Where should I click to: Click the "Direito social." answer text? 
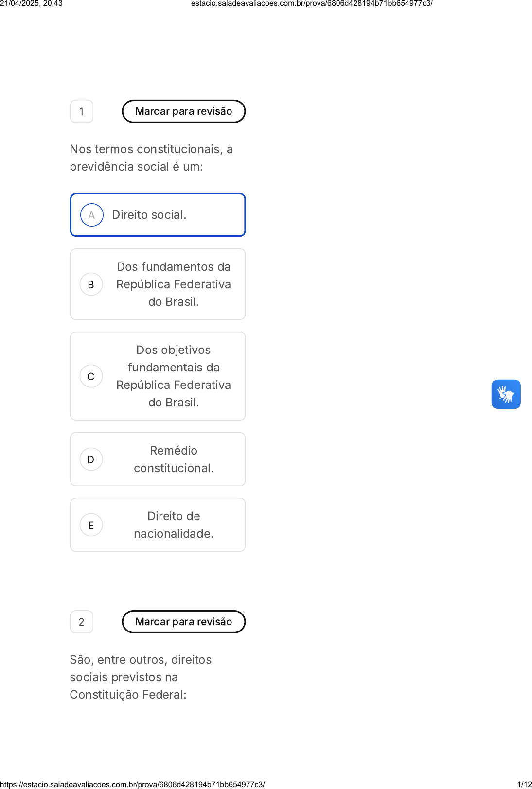pos(149,215)
